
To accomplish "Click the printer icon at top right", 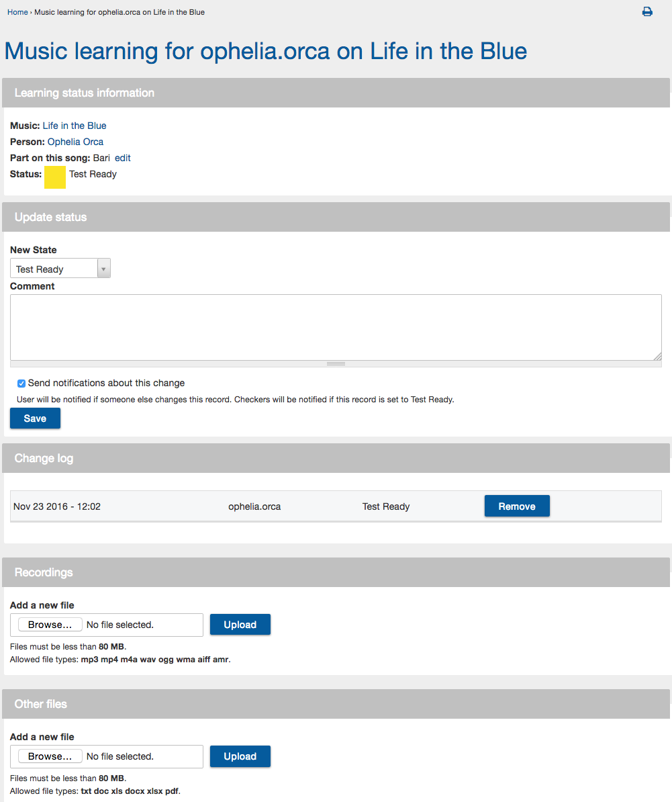I will tap(647, 12).
